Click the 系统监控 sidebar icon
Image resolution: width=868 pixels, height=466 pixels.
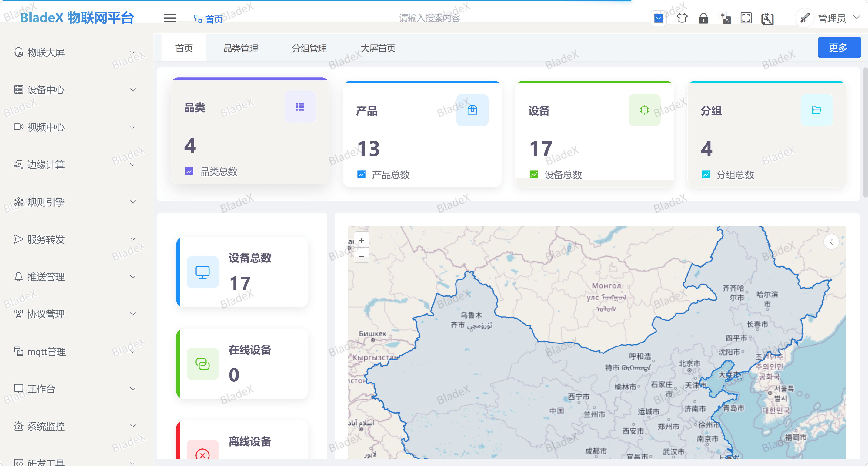[x=18, y=426]
